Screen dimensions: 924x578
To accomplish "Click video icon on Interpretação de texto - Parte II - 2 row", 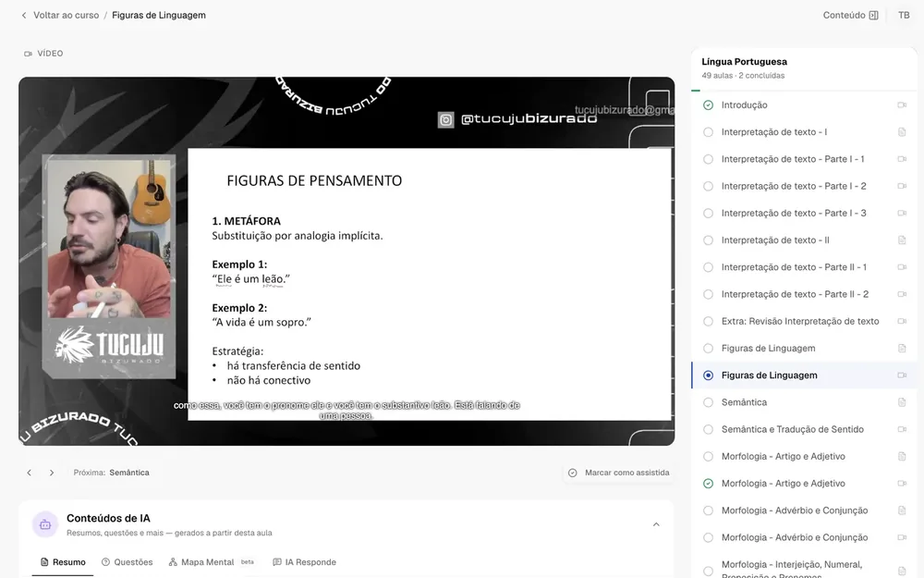I will (902, 294).
